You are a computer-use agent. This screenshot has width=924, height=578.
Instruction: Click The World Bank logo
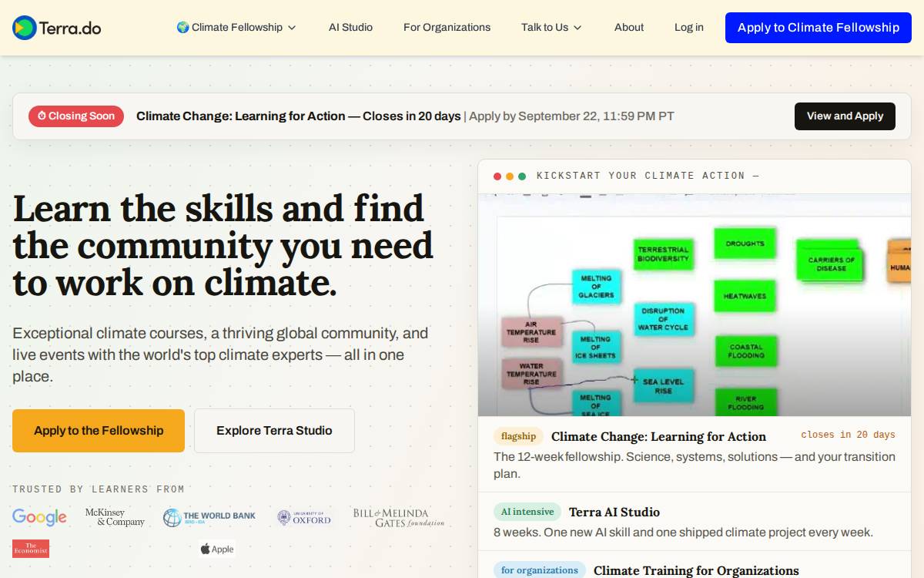[209, 517]
